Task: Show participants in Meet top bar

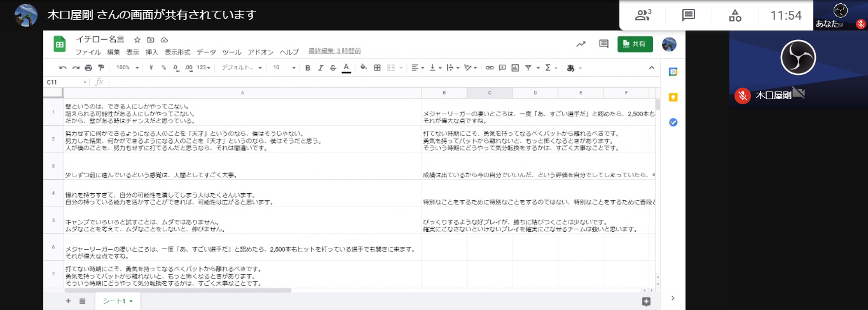Action: click(x=644, y=15)
